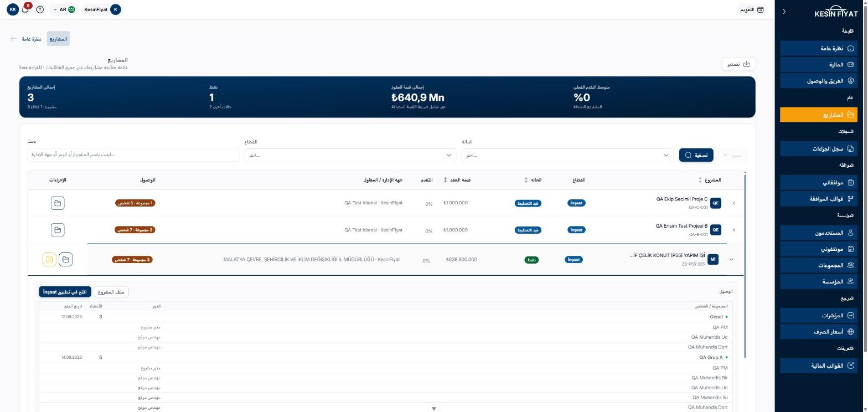Open قوالب الموافقة in the sidebar
868x412 pixels.
(x=819, y=199)
